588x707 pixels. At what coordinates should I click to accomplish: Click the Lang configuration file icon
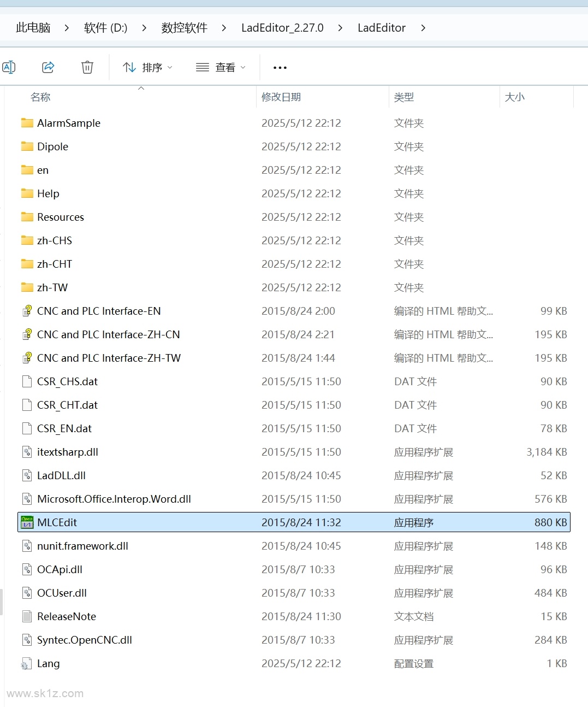coord(26,663)
